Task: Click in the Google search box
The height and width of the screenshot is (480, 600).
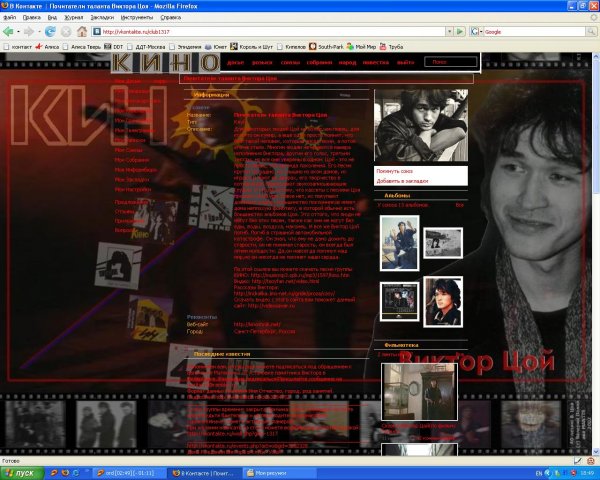Action: (535, 32)
